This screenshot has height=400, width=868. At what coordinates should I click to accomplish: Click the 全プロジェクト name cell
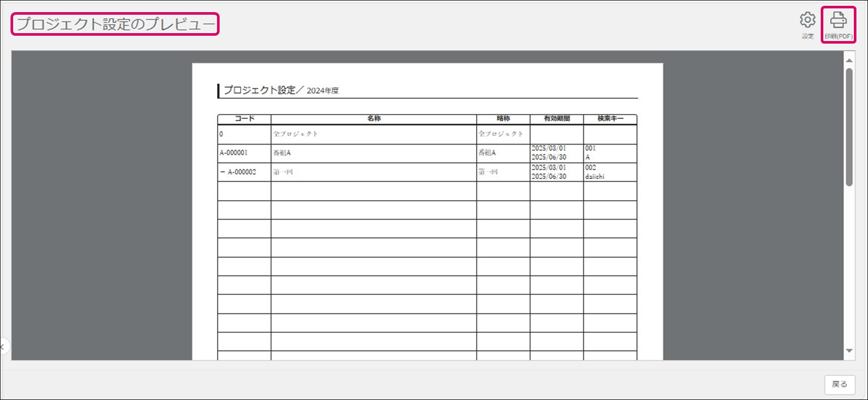(x=296, y=134)
